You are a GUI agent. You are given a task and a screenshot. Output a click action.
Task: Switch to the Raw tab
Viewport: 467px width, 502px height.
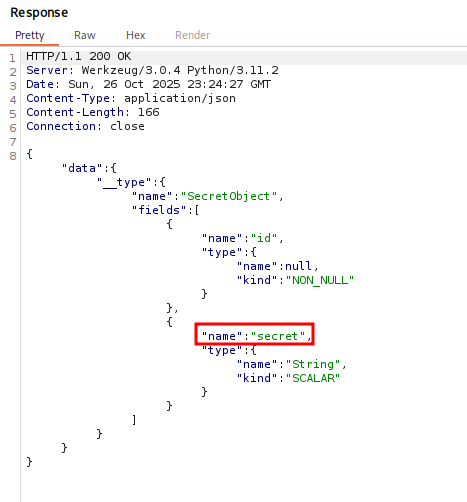[x=85, y=35]
